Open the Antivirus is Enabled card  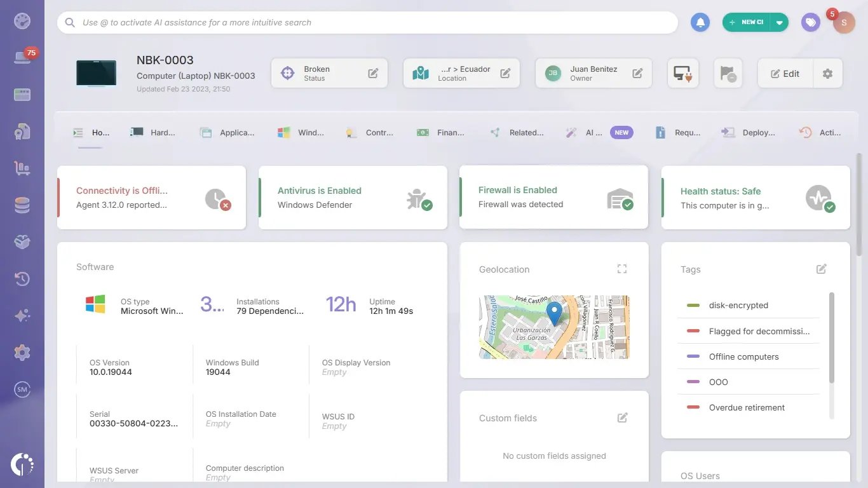click(x=353, y=198)
